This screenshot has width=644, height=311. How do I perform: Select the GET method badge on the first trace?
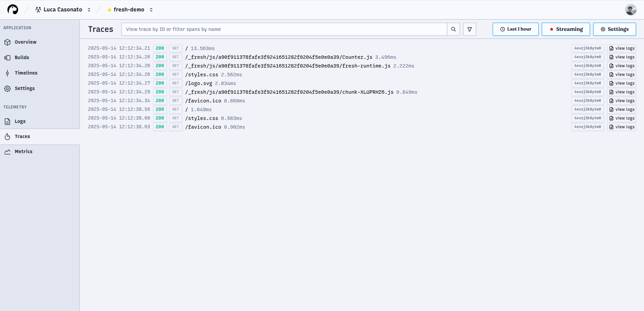(x=175, y=48)
